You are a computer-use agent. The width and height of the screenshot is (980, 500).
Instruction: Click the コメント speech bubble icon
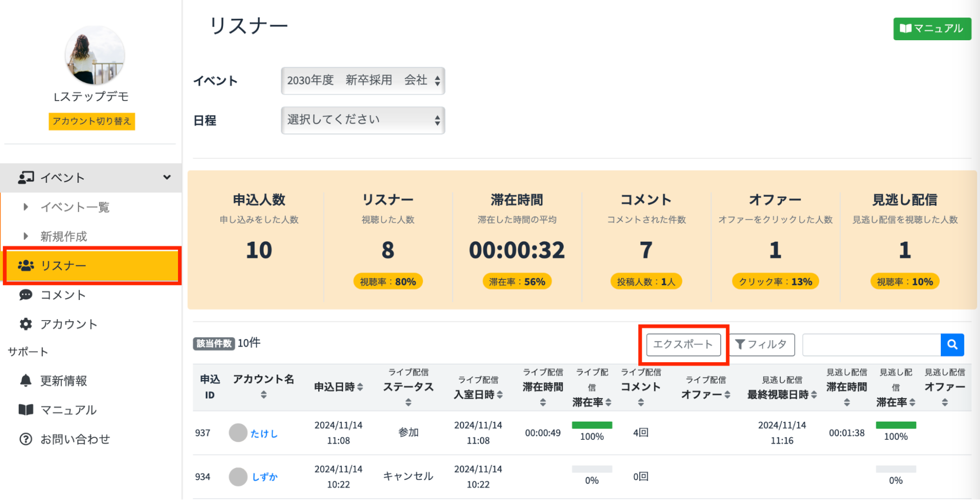25,295
